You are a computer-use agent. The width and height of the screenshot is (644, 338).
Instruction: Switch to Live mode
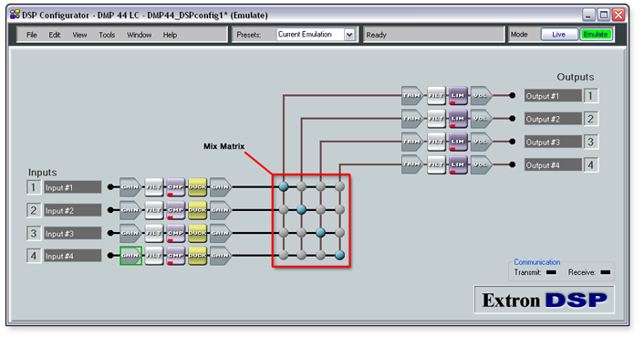click(x=558, y=35)
